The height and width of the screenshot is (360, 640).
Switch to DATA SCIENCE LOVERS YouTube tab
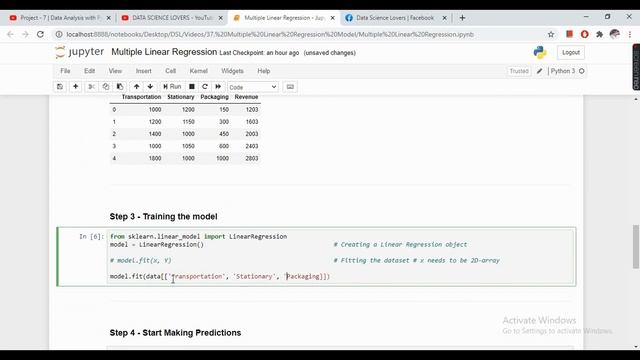tap(172, 18)
